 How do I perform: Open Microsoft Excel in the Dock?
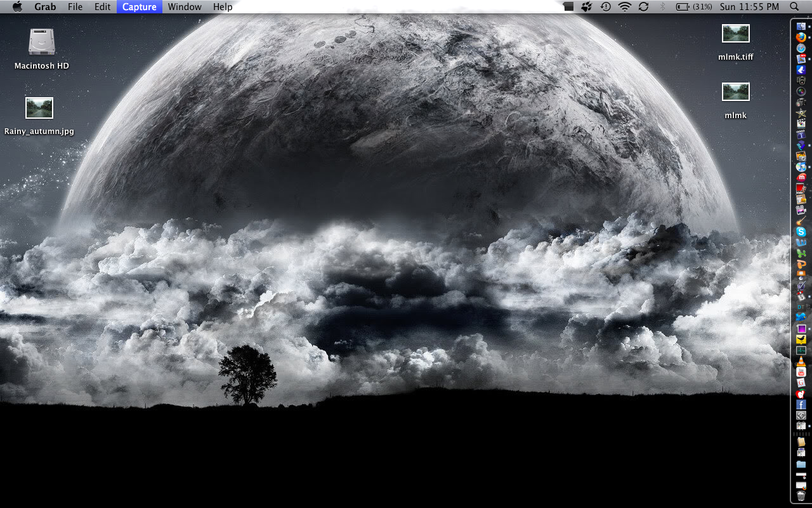coord(801,253)
